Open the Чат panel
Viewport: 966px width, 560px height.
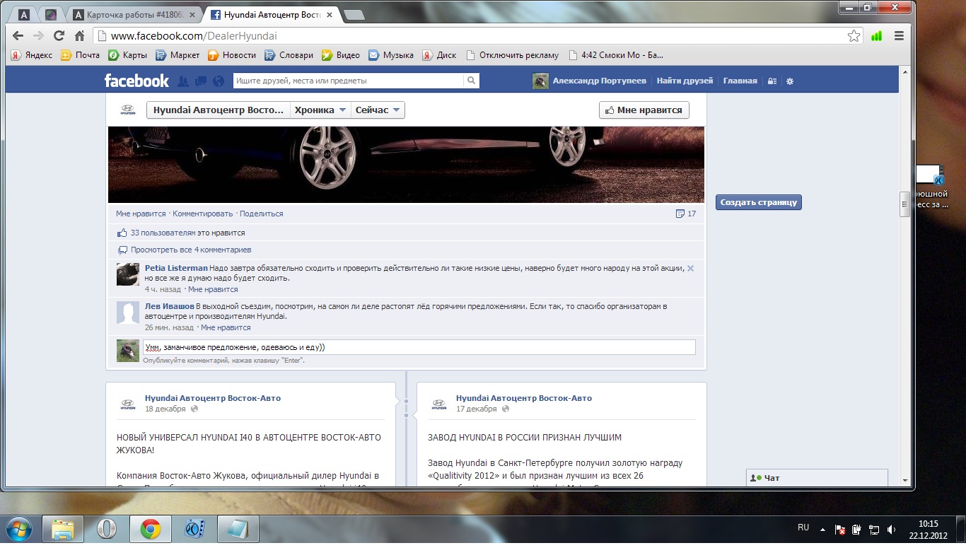(817, 478)
